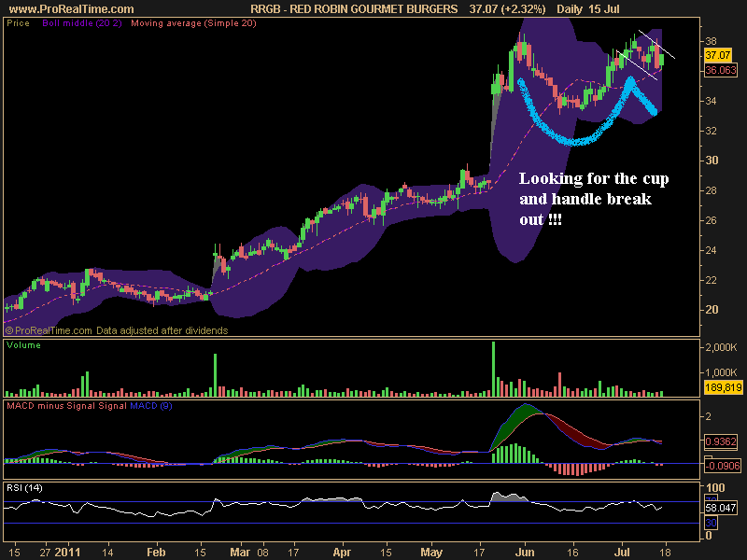Screen dimensions: 747x560
Task: Click the RRGB - RED ROBIN GOURMET BURGERS title
Action: point(354,9)
